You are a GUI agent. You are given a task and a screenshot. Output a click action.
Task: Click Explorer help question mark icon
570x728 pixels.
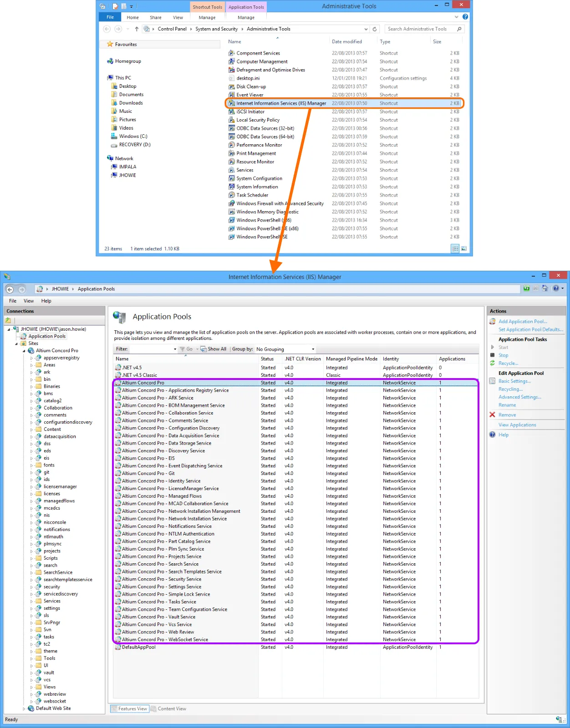[465, 17]
